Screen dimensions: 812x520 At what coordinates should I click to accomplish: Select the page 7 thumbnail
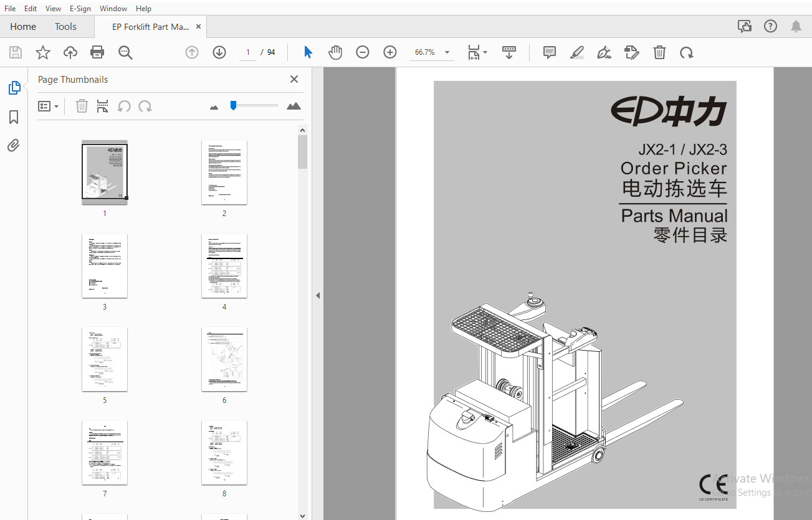(x=105, y=453)
